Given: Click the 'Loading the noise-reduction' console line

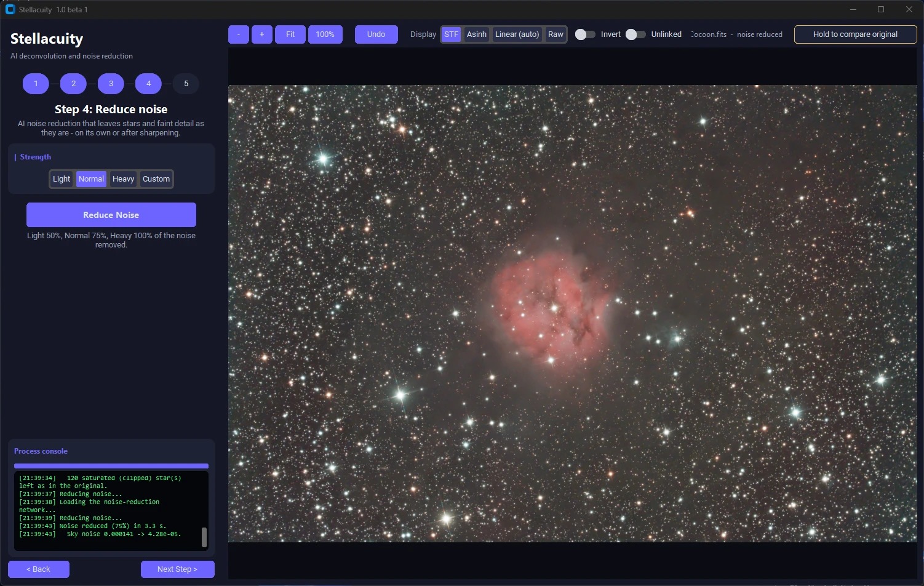Looking at the screenshot, I should (89, 506).
